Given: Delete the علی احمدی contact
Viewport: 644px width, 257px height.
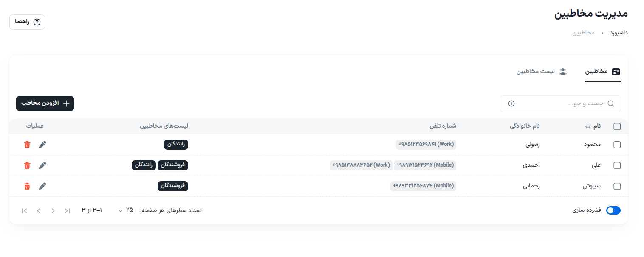Looking at the screenshot, I should coord(27,165).
